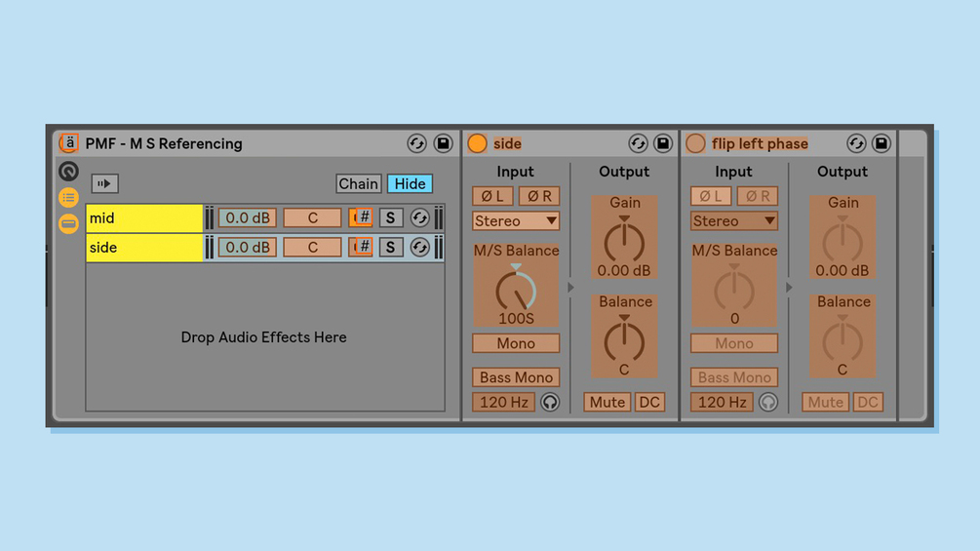Screen dimensions: 980x551
Task: Hot-swap the side chain
Action: click(x=420, y=248)
